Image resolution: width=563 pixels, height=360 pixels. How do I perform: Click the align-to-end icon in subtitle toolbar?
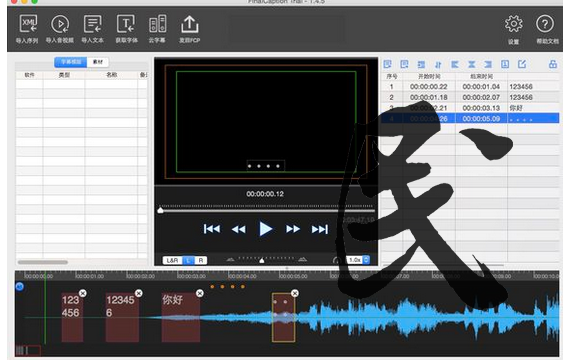488,65
